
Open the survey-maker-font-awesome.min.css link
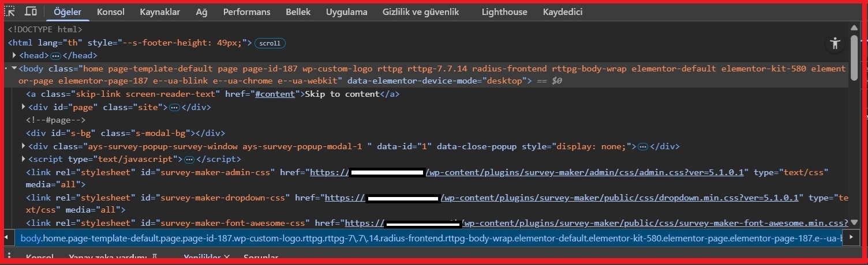pyautogui.click(x=597, y=222)
